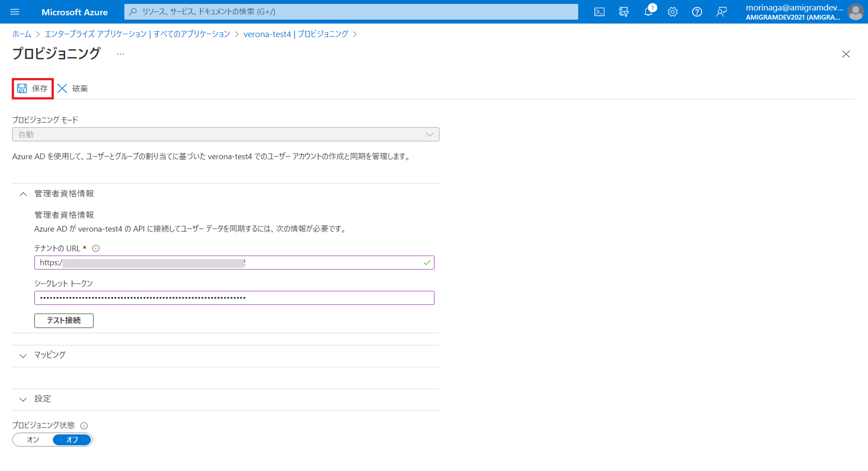Go to the ホーム breadcrumb

coord(21,34)
